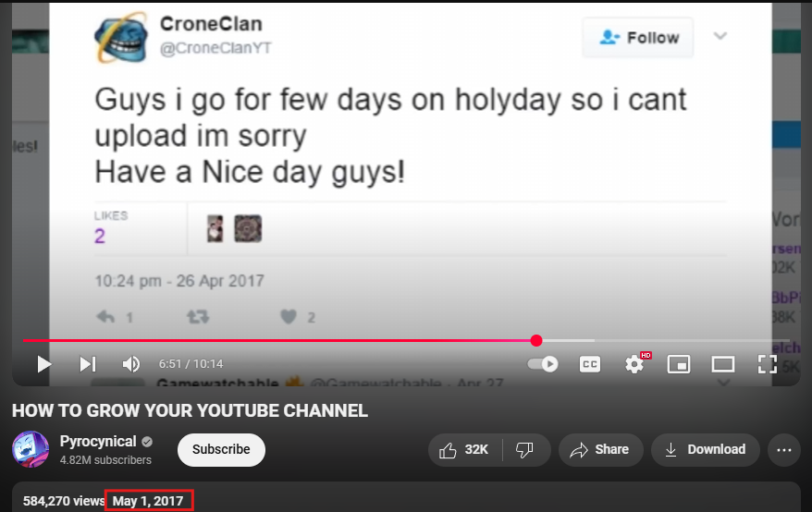Viewport: 812px width, 512px height.
Task: Turn on closed captions
Action: [590, 364]
